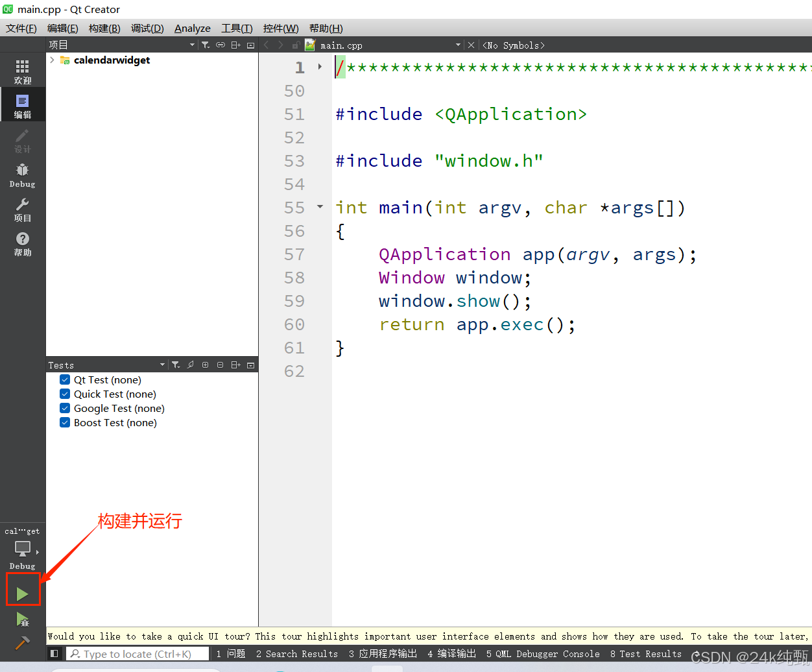Image resolution: width=812 pixels, height=672 pixels.
Task: Expand the calendarwidget project tree node
Action: click(52, 60)
